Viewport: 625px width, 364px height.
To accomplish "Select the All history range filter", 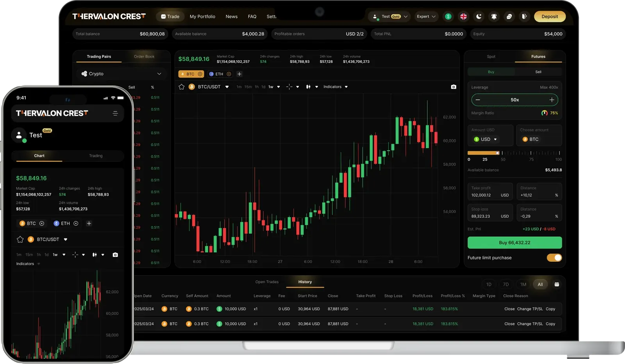I will tap(540, 284).
